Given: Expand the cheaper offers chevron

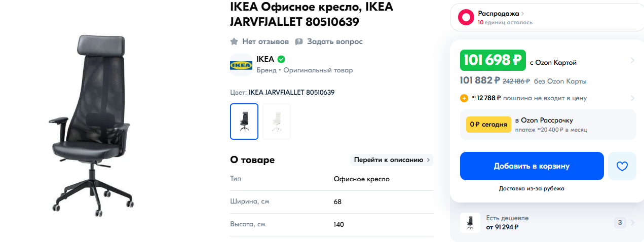Looking at the screenshot, I should (632, 223).
